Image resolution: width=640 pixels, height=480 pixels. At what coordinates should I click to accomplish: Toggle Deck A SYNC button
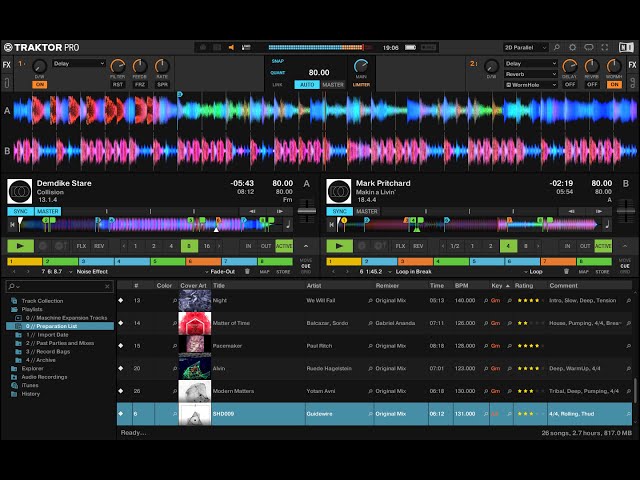[20, 211]
